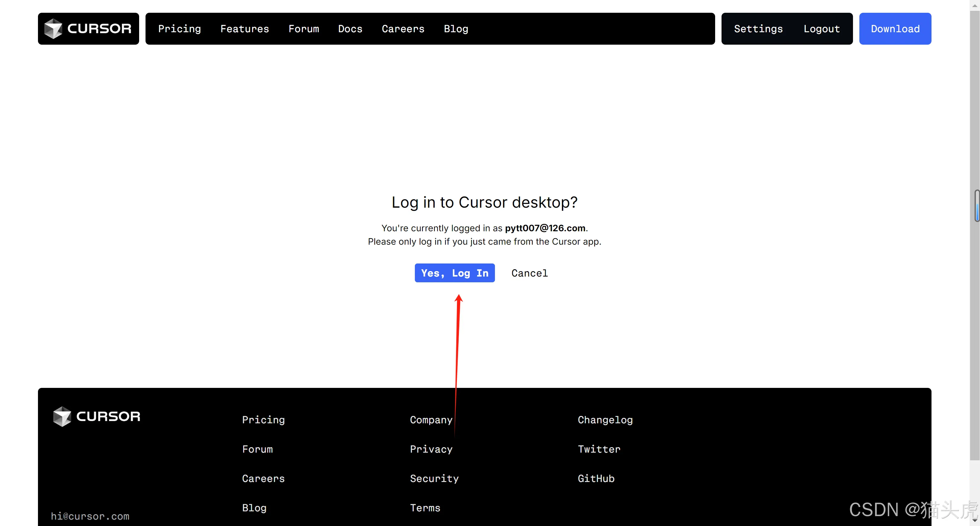Open Features in the top navigation
Image resolution: width=980 pixels, height=526 pixels.
point(244,29)
